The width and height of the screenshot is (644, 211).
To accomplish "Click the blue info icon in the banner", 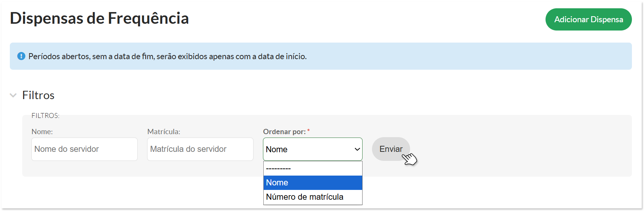I will [x=21, y=57].
